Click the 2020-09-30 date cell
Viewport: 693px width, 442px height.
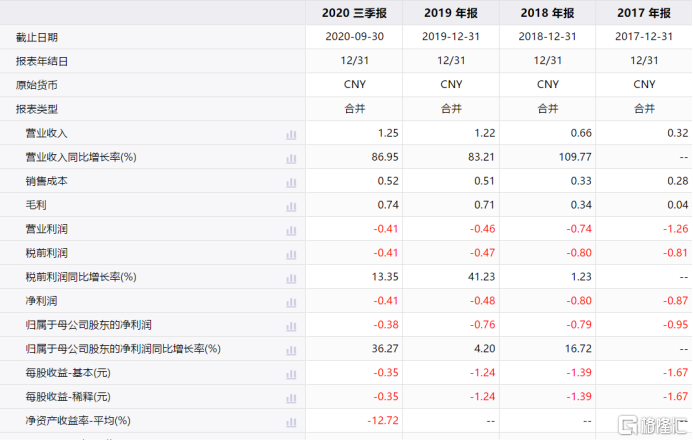(355, 37)
